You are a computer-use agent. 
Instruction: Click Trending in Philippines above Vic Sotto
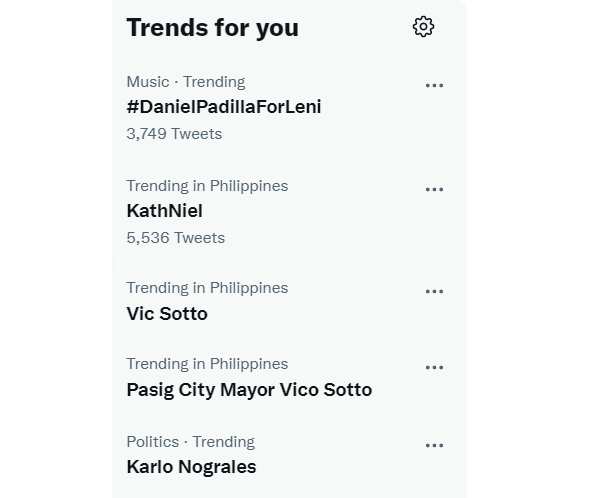(x=207, y=288)
